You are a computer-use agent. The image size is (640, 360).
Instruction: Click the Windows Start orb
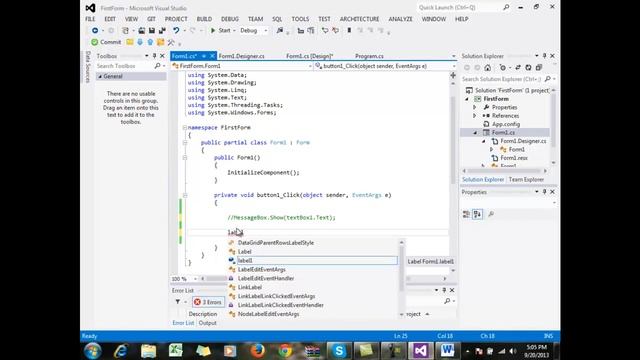coord(93,351)
